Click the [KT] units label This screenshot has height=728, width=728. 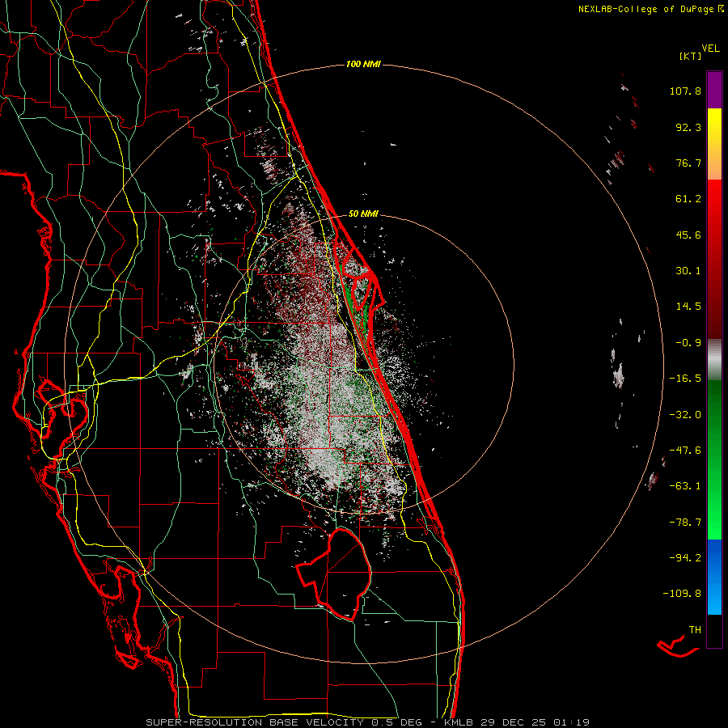point(691,56)
